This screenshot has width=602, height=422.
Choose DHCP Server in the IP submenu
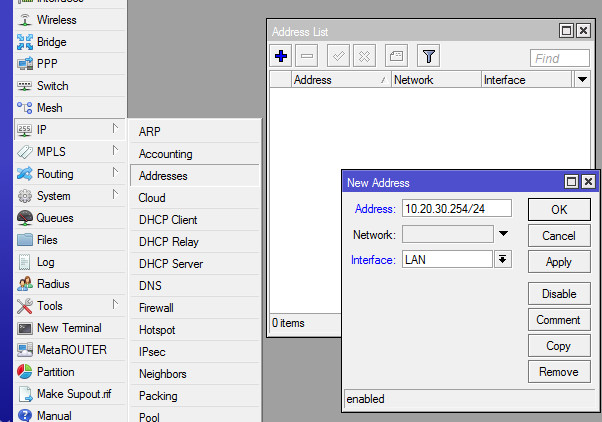(171, 264)
